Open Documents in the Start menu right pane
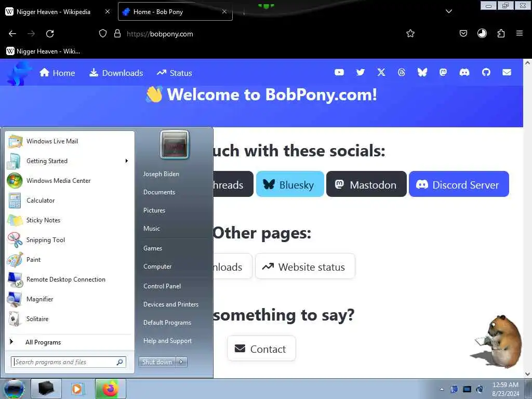 click(159, 192)
